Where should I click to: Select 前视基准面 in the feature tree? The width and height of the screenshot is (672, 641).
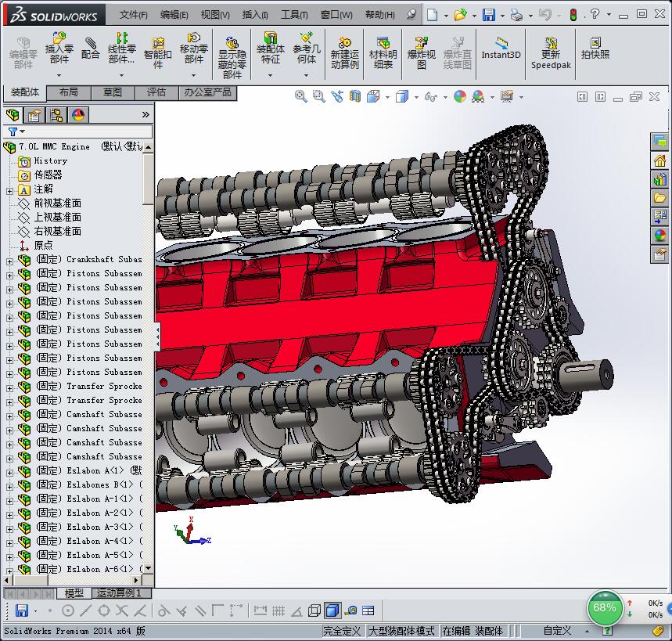click(57, 203)
